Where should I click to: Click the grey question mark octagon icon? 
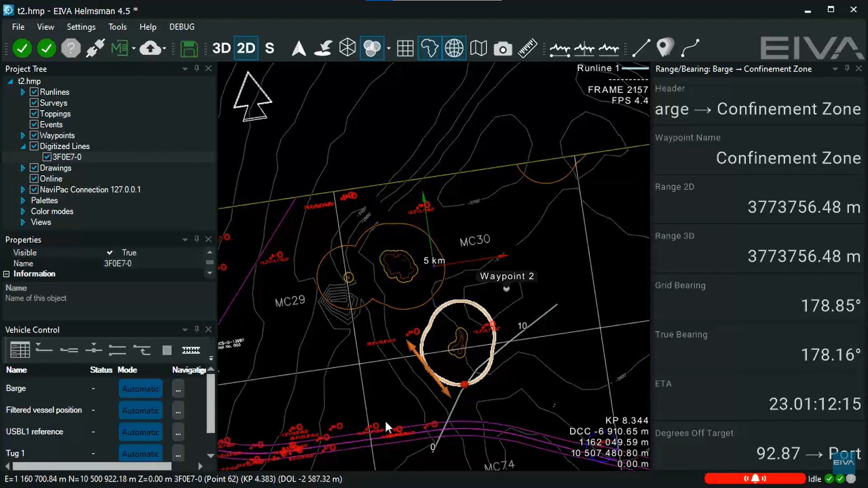tap(71, 48)
